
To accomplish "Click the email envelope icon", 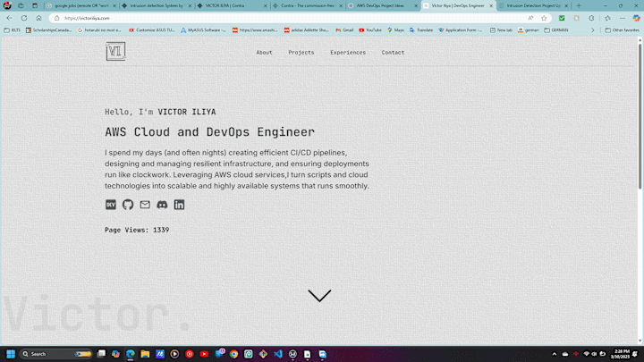I will pyautogui.click(x=145, y=205).
